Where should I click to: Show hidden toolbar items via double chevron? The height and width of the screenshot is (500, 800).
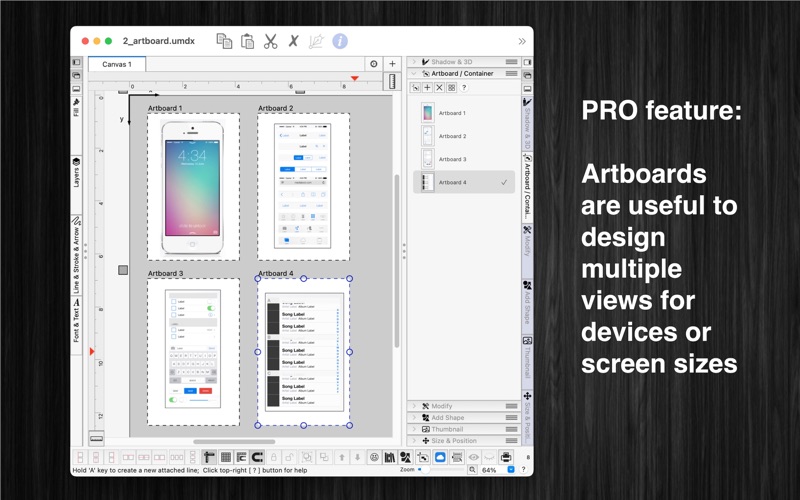click(522, 41)
